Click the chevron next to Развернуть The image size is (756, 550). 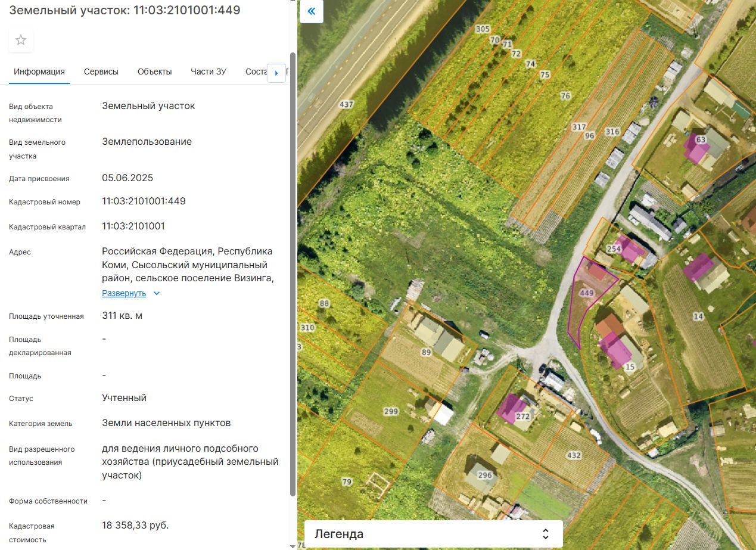click(x=157, y=293)
